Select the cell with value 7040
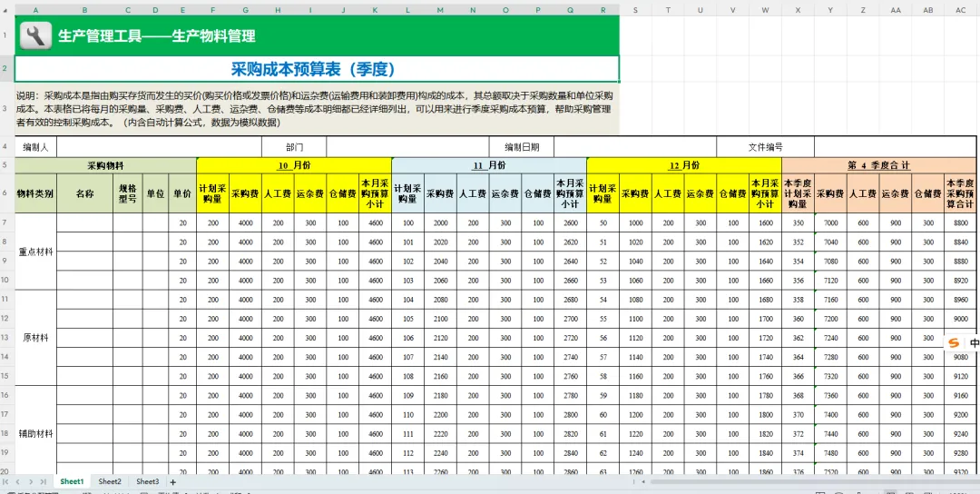The image size is (980, 494). (x=830, y=242)
